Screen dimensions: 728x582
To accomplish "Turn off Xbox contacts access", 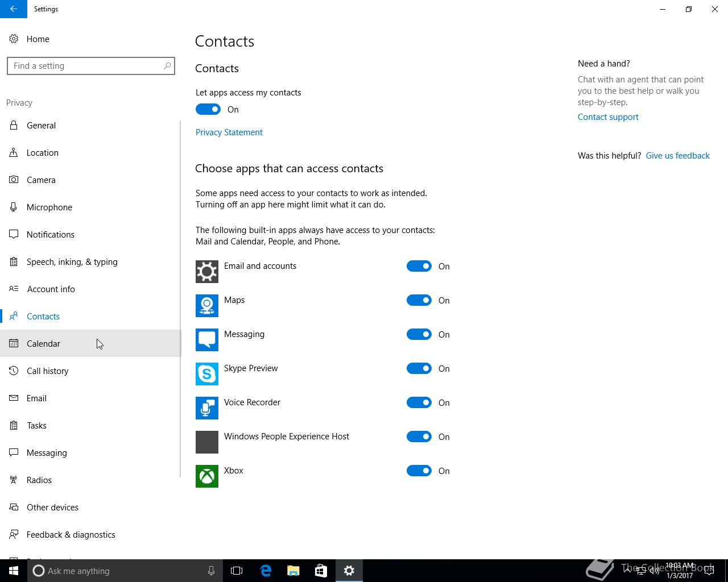I will (419, 471).
